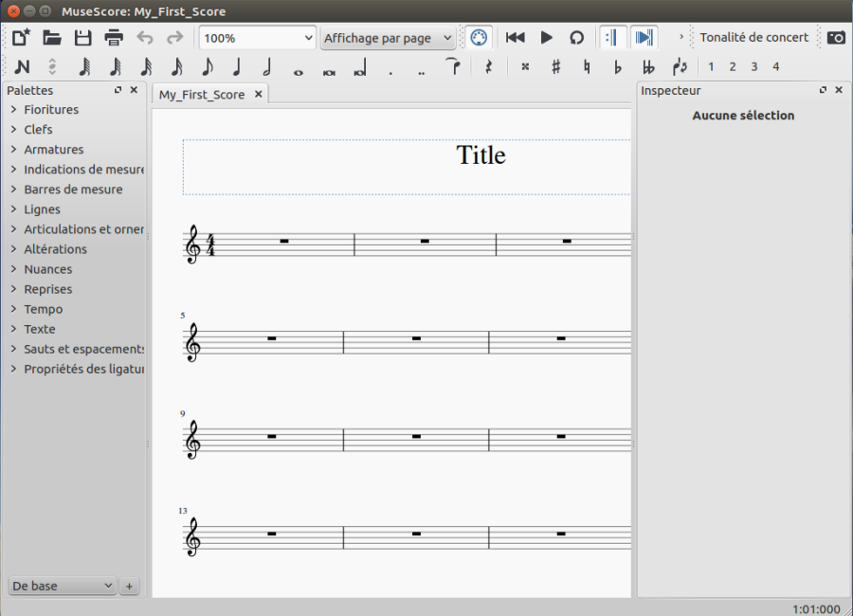The height and width of the screenshot is (616, 853).
Task: Open the 100% zoom dropdown
Action: pyautogui.click(x=257, y=38)
